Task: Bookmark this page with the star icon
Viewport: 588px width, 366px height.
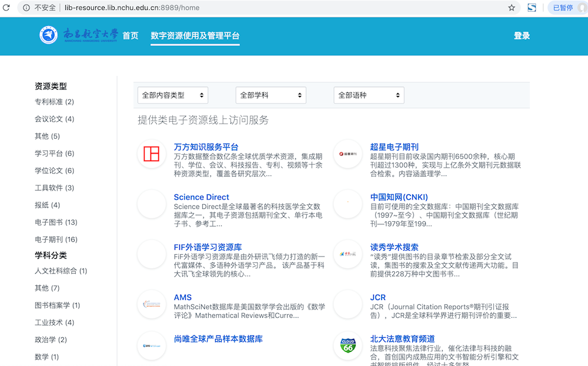Action: pyautogui.click(x=512, y=8)
